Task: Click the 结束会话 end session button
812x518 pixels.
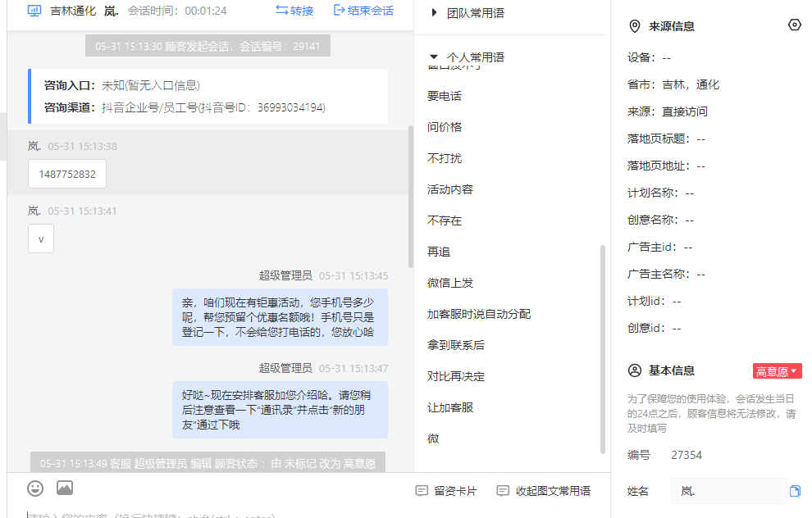Action: (x=363, y=11)
